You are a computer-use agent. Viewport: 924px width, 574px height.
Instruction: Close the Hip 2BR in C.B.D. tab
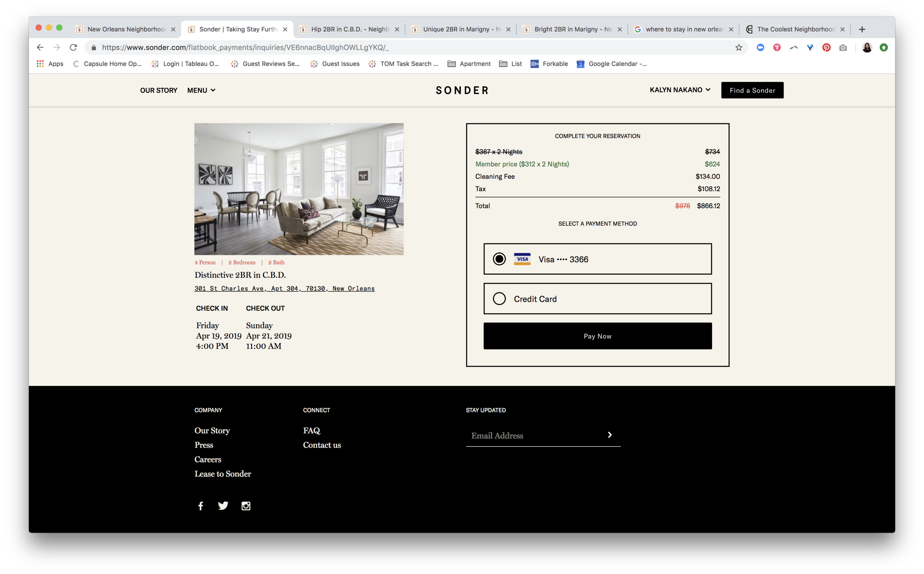point(397,29)
